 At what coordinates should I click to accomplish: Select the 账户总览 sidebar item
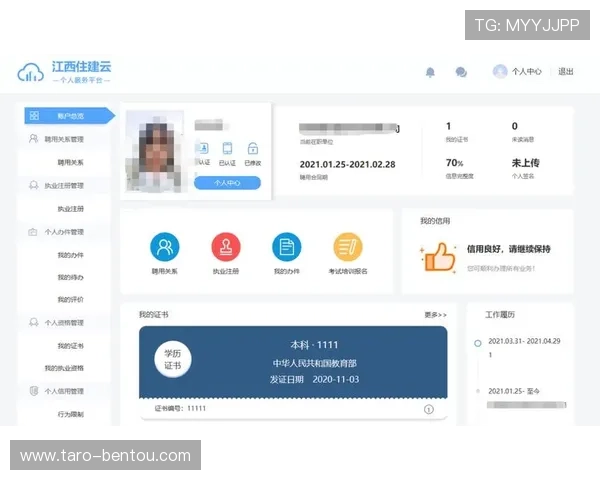coord(70,116)
